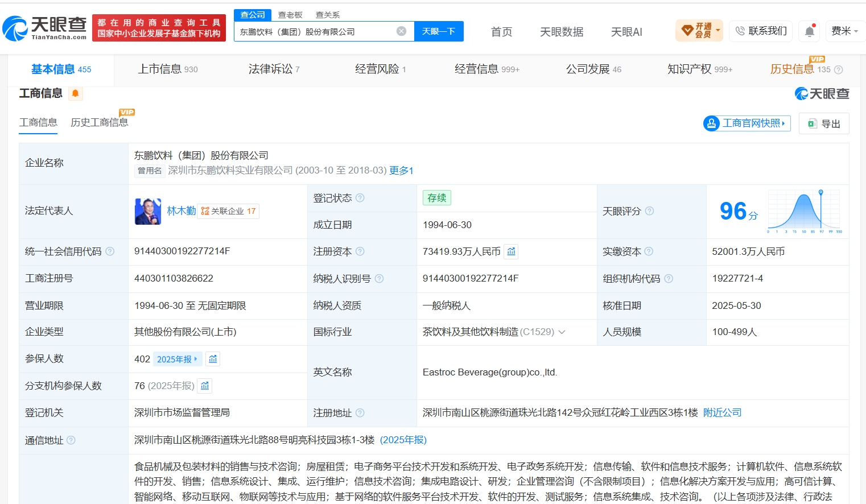This screenshot has height=504, width=866.
Task: Go to the 公司发展 tab
Action: (593, 69)
